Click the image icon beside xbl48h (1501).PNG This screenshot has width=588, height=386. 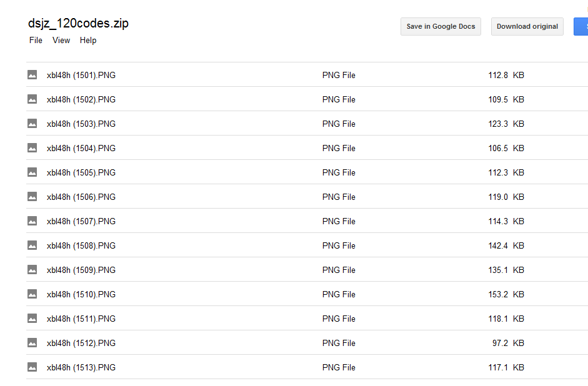(x=32, y=75)
